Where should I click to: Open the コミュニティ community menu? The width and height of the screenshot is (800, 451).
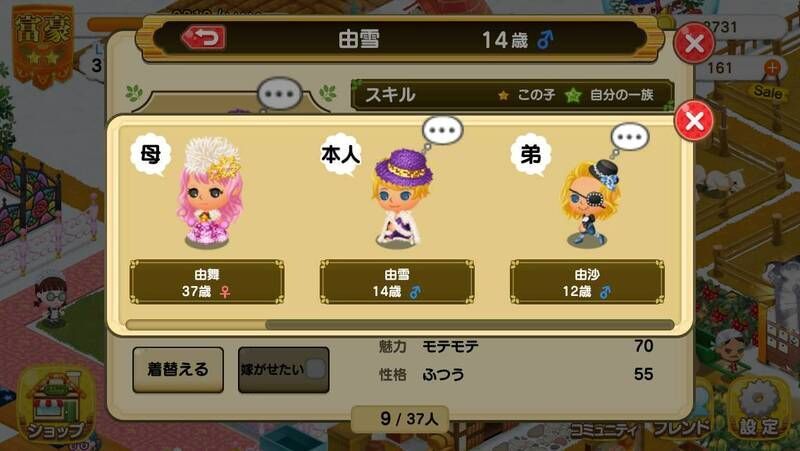604,430
